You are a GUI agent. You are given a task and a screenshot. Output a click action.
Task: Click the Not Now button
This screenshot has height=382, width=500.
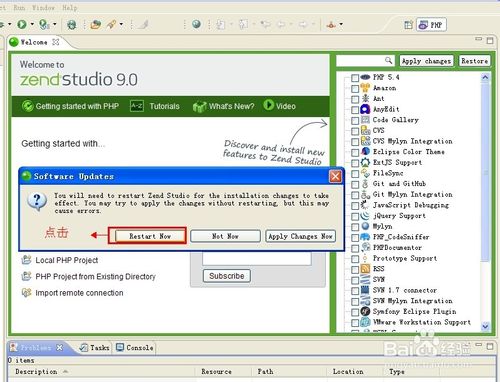[x=225, y=236]
